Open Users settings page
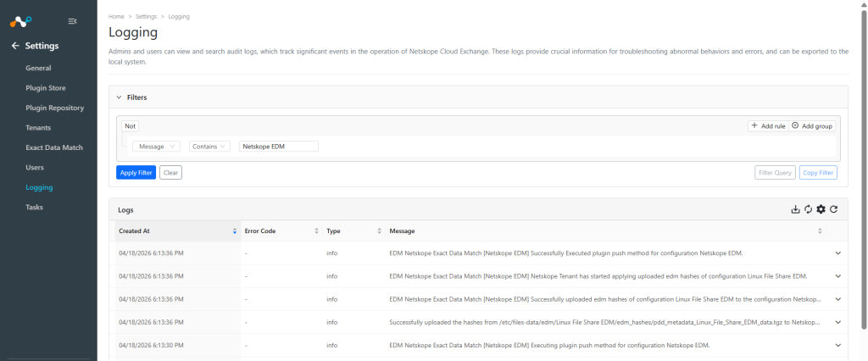The height and width of the screenshot is (361, 868). [x=35, y=167]
